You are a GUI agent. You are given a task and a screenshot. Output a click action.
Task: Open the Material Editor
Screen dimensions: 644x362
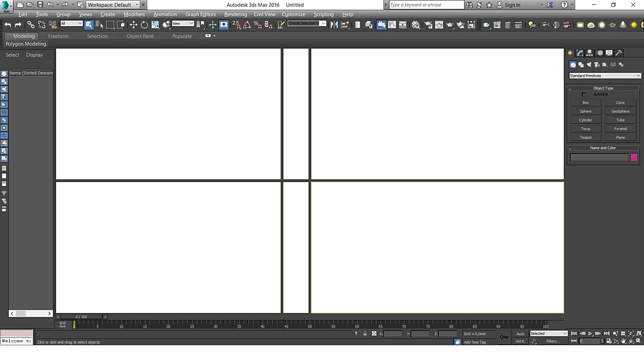click(416, 25)
